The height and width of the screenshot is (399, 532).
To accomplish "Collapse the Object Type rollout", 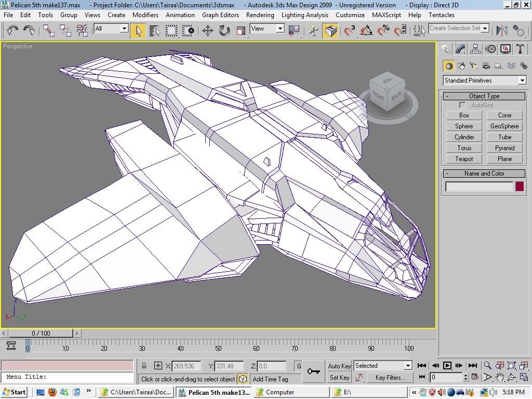I will tap(484, 96).
